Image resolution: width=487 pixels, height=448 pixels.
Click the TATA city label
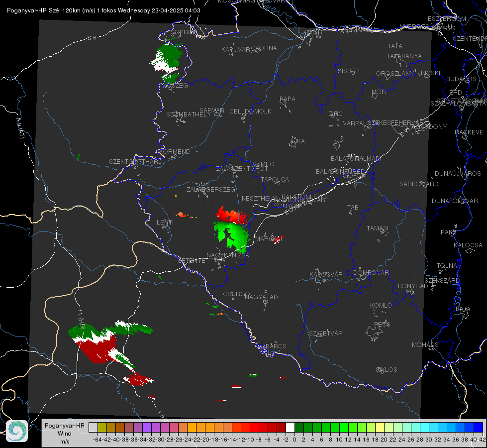click(395, 46)
